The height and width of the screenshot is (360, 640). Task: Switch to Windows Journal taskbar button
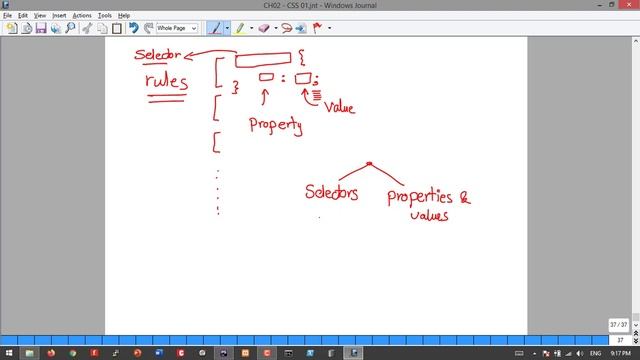(353, 353)
